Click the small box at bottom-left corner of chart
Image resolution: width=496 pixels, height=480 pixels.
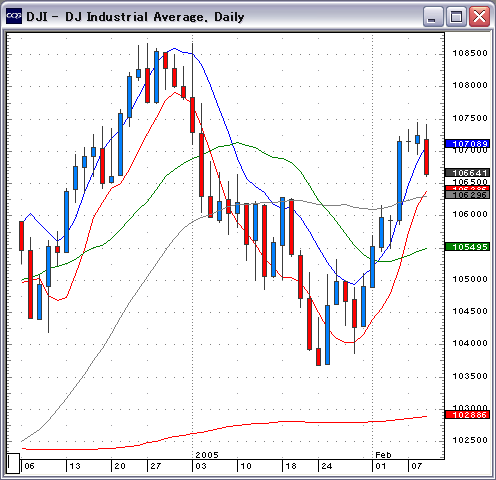(13, 463)
